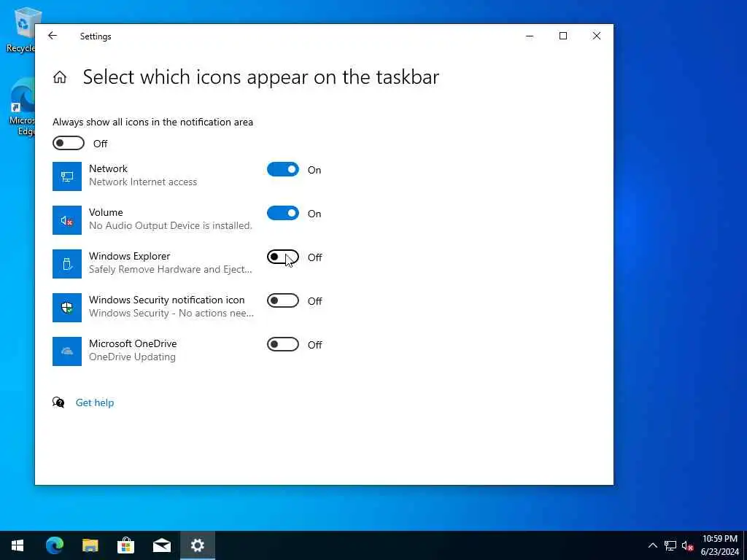Turn off the Volume icon toggle
Viewport: 747px width, 560px height.
283,214
